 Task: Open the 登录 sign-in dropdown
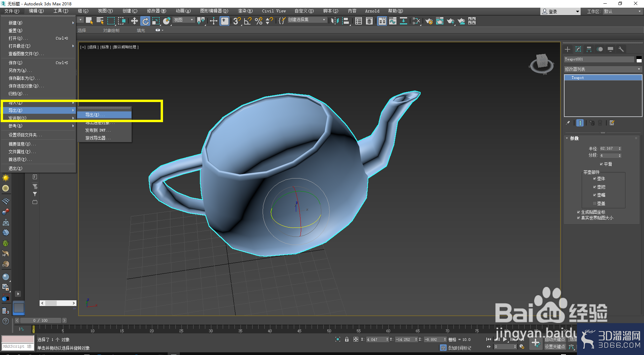click(560, 11)
